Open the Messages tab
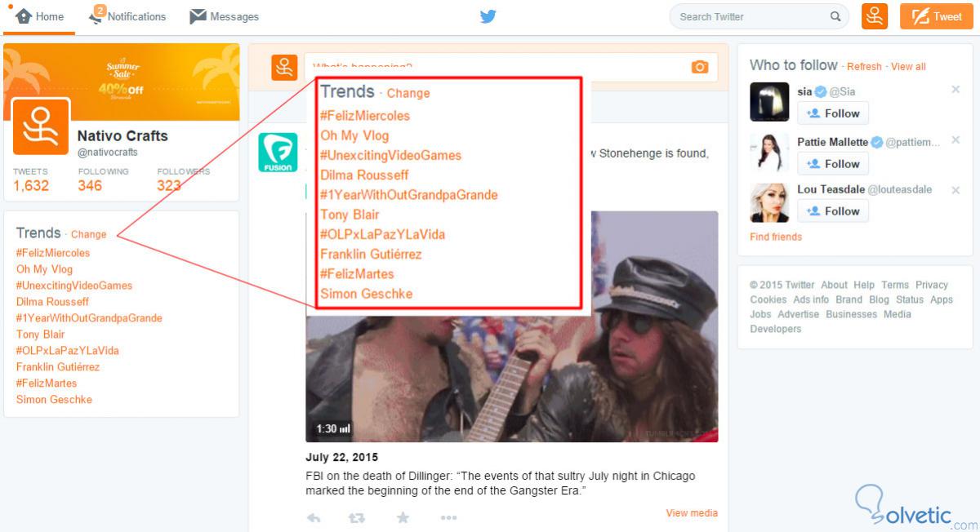Image resolution: width=980 pixels, height=532 pixels. click(224, 16)
